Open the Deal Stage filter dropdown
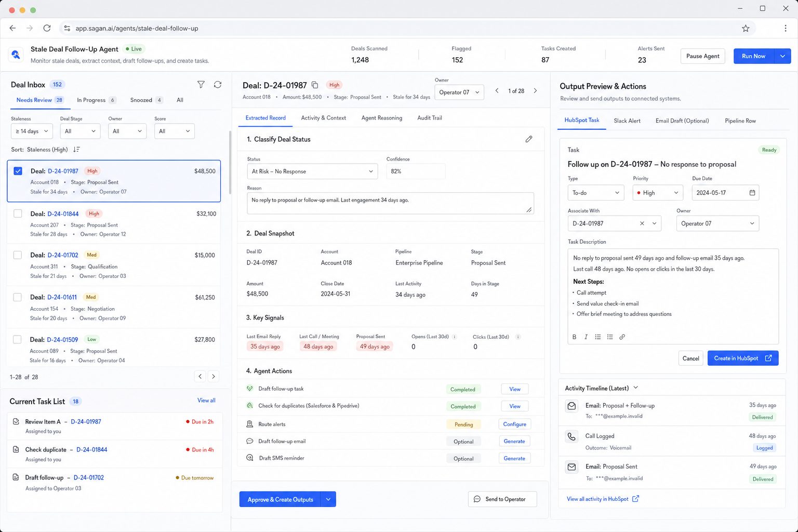The image size is (798, 532). click(x=80, y=131)
